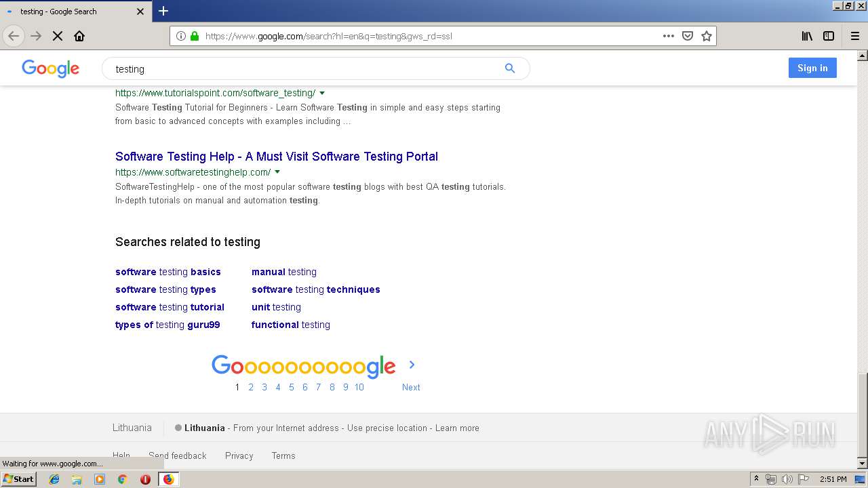
Task: Search related: software testing basics
Action: [168, 272]
